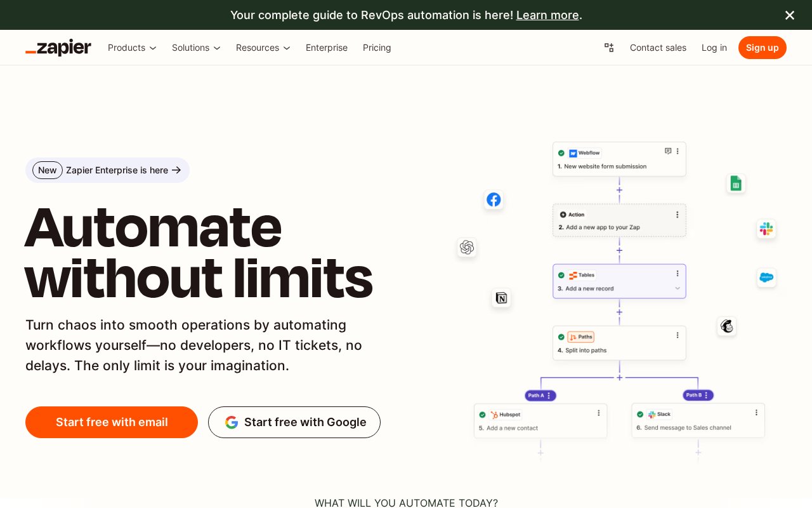This screenshot has height=508, width=812.
Task: Open the three-dot menu on the Slack step
Action: coord(756,412)
